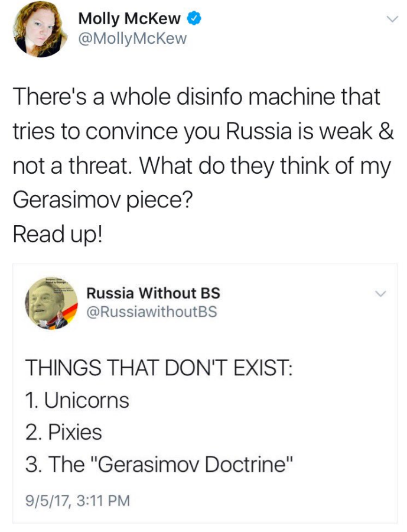Open the Russia Without BS avatar

(51, 303)
